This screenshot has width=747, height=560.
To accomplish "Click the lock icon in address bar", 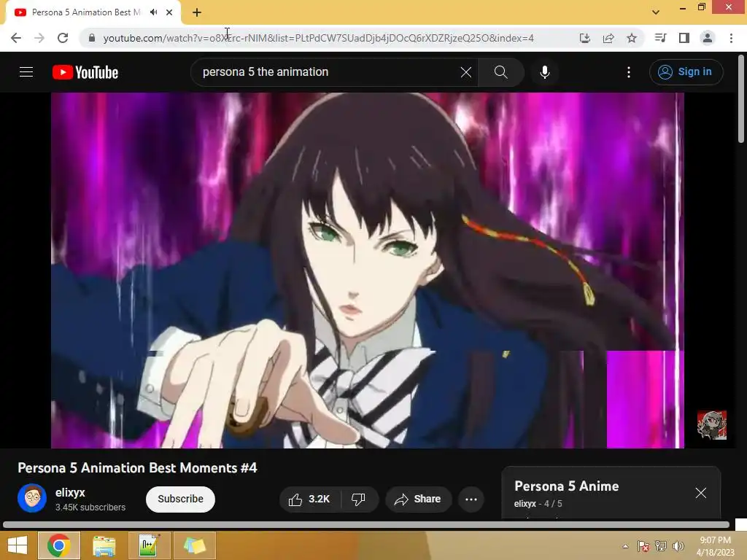I will pos(92,38).
